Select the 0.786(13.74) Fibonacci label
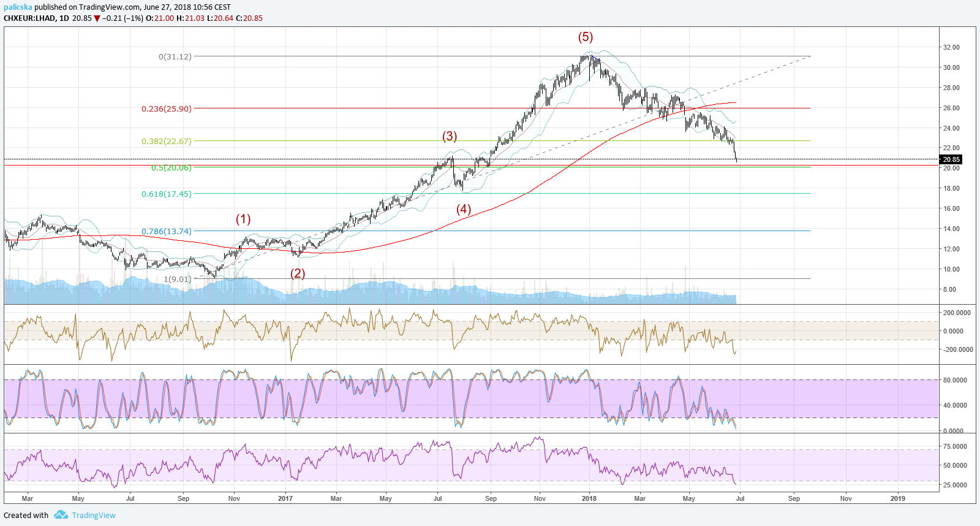The height and width of the screenshot is (526, 980). (x=167, y=231)
